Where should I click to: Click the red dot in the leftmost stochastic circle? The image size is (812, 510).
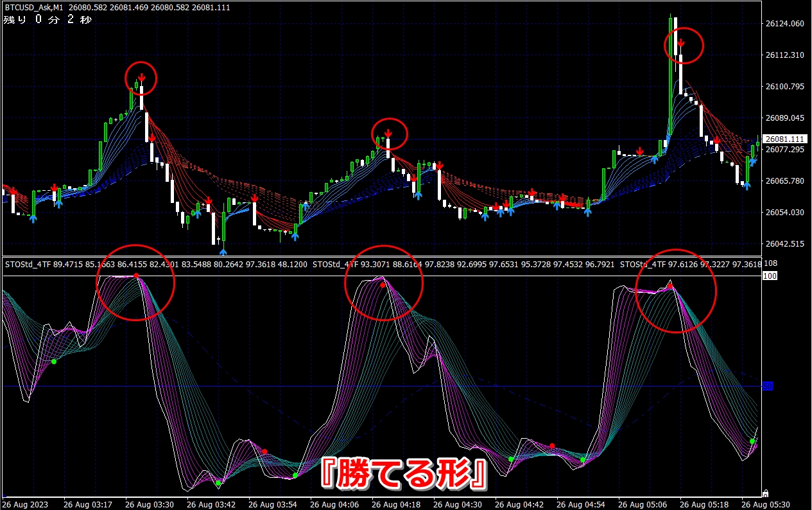[136, 276]
